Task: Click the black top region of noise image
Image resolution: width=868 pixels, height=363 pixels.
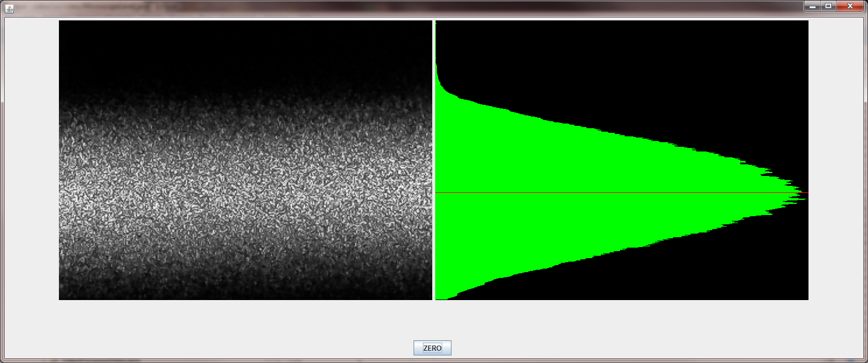Action: pyautogui.click(x=245, y=47)
